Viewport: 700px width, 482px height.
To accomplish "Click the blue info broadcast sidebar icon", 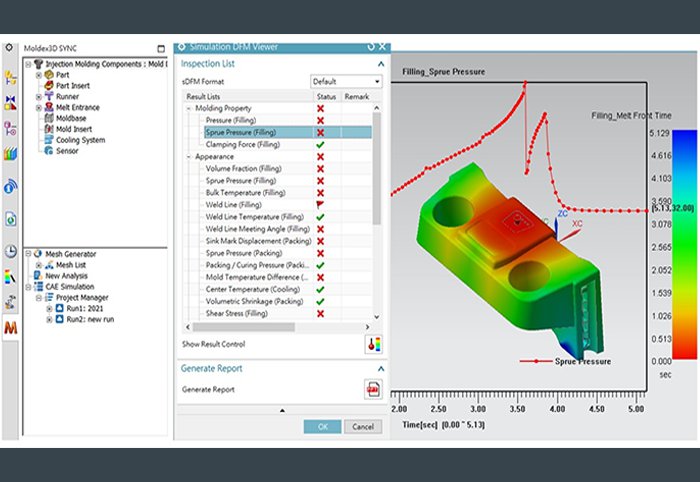I will tap(10, 187).
